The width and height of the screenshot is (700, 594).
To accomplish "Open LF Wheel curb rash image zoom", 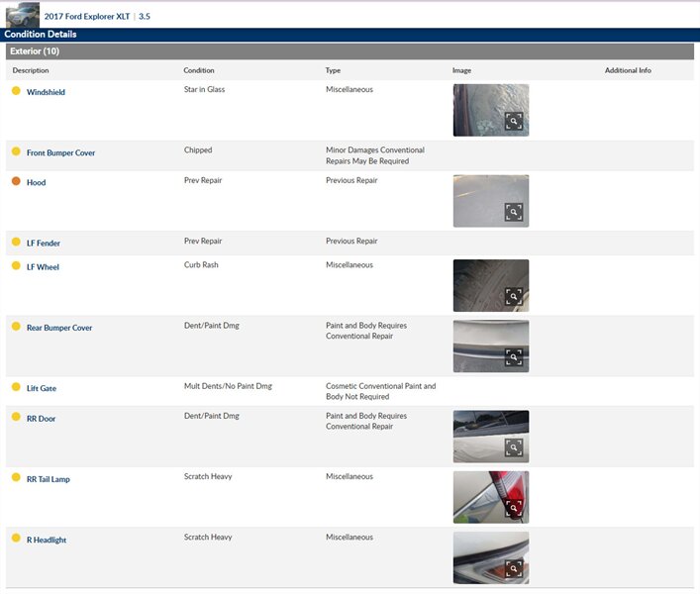I will [513, 296].
